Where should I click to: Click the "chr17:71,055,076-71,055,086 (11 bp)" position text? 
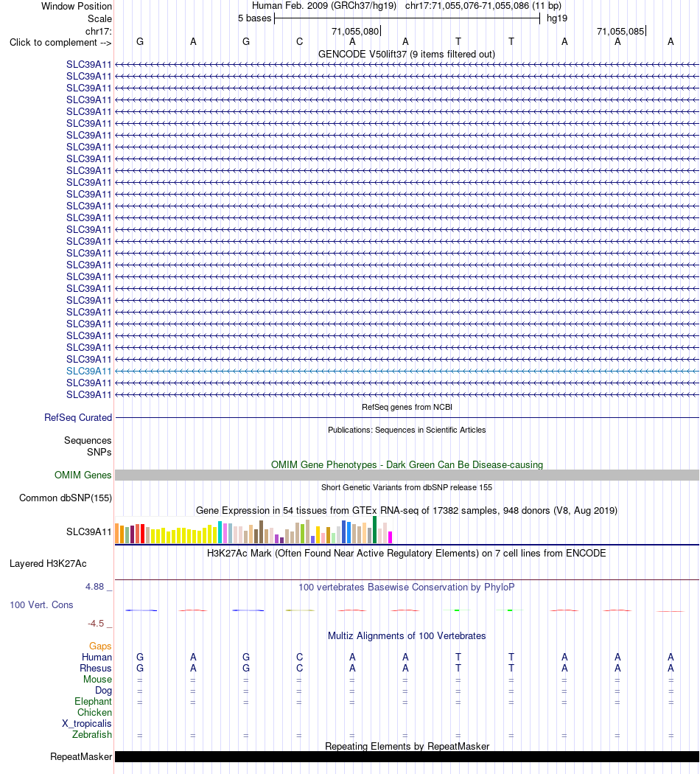tap(483, 6)
